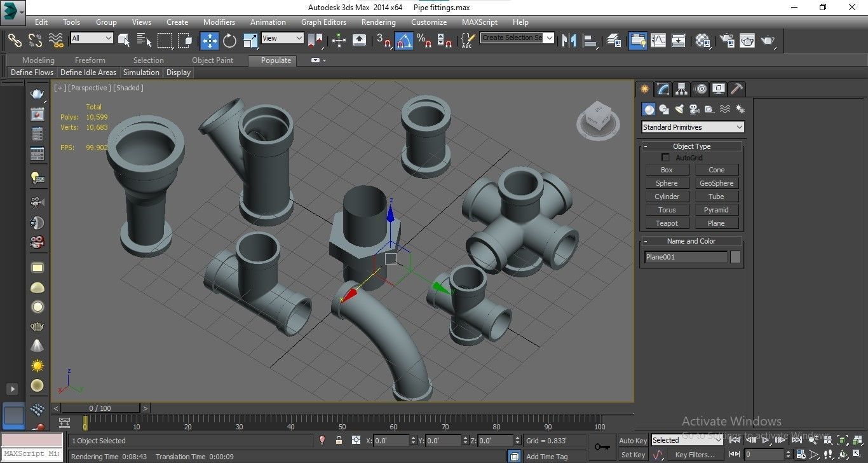Viewport: 868px width, 463px height.
Task: Collapse the Object Type rollout
Action: coord(691,146)
